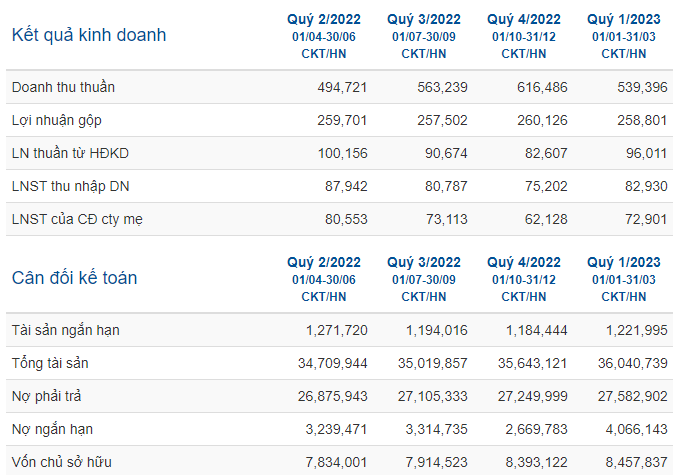Select LNST thu nhập DN value 75,202
Image resolution: width=673 pixels, height=475 pixels.
546,187
